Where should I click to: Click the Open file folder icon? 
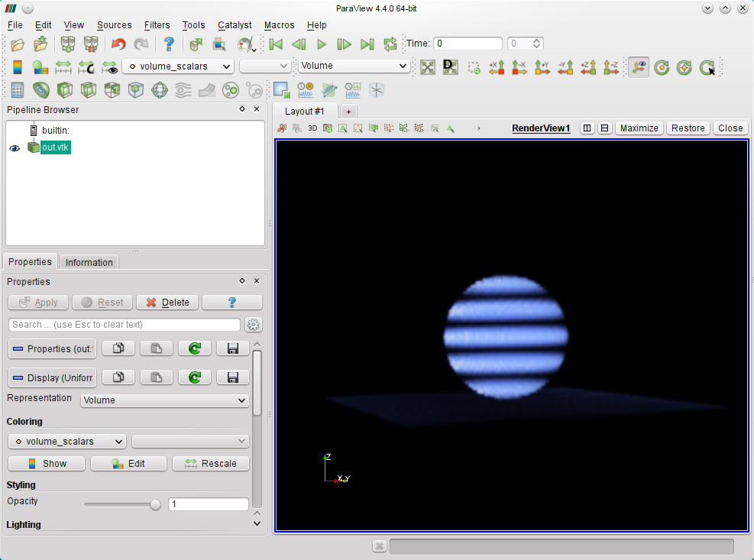pyautogui.click(x=17, y=44)
